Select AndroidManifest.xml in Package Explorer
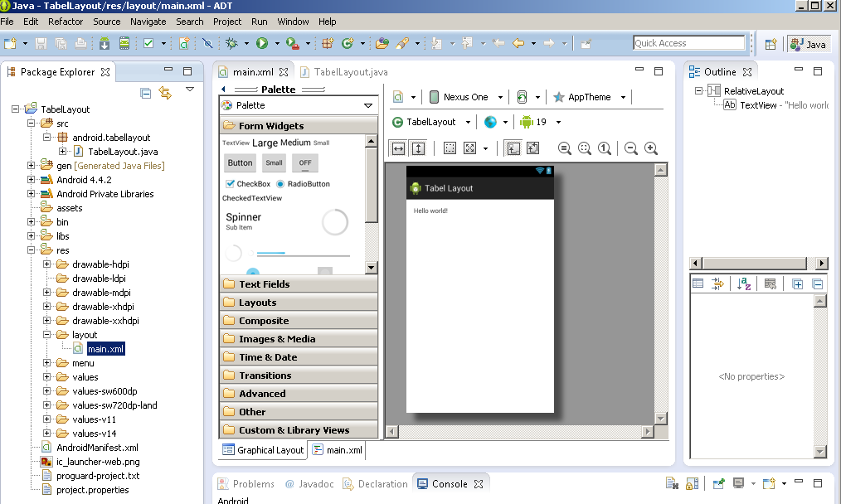Image resolution: width=841 pixels, height=504 pixels. [90, 447]
